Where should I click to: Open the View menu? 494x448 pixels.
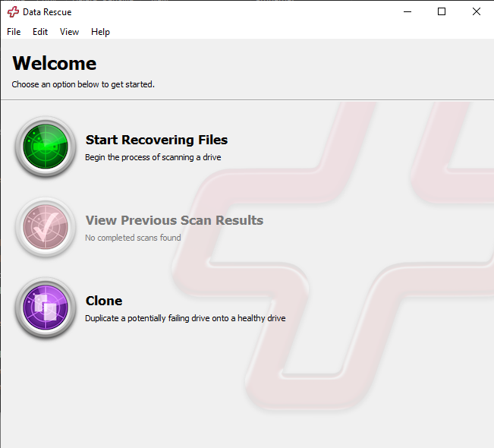click(x=69, y=32)
